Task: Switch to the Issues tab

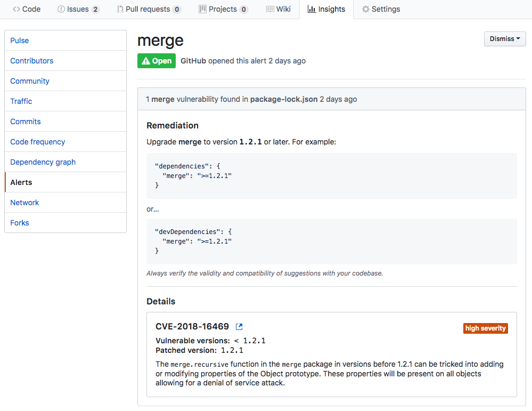Action: click(78, 9)
